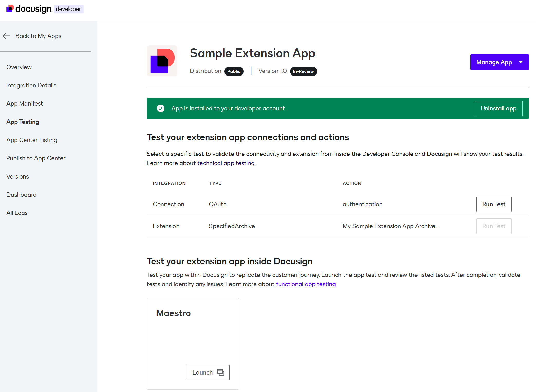Click the Docusign logo in the header
Screen dimensions: 536x392
pyautogui.click(x=29, y=9)
